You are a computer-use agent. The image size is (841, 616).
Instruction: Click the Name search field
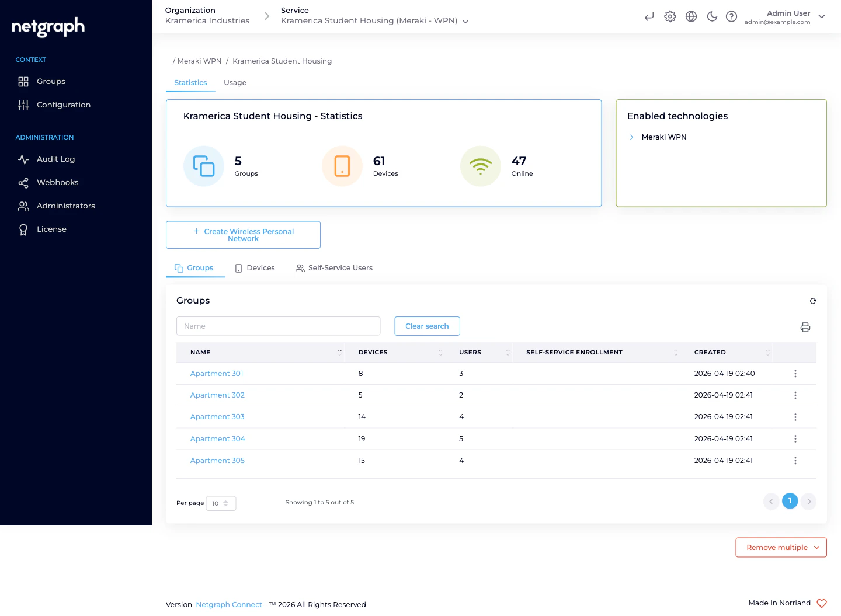pyautogui.click(x=278, y=326)
